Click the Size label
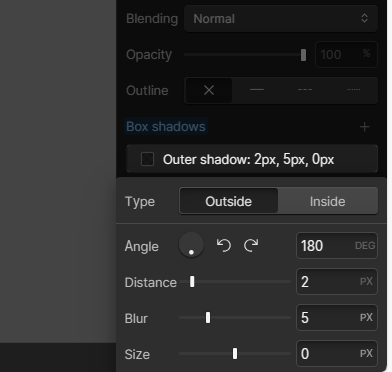 click(x=137, y=354)
